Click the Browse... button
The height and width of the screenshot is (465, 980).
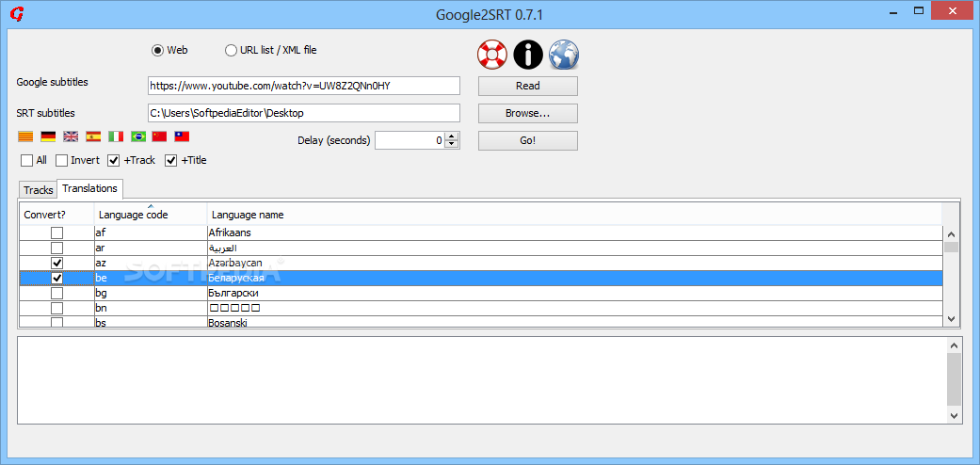pyautogui.click(x=528, y=113)
